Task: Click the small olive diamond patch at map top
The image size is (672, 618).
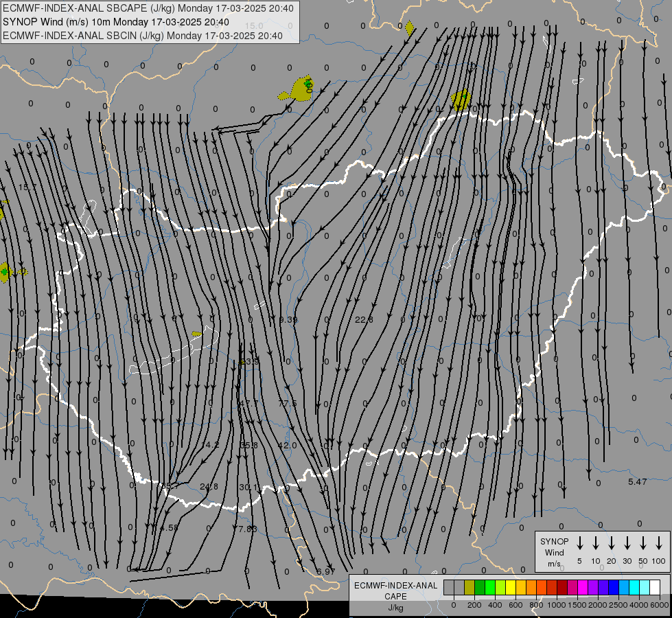Action: 410,28
